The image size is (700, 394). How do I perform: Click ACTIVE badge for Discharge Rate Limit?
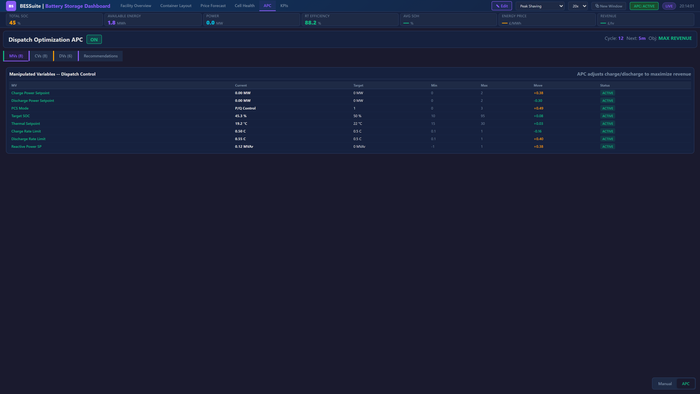coord(607,139)
